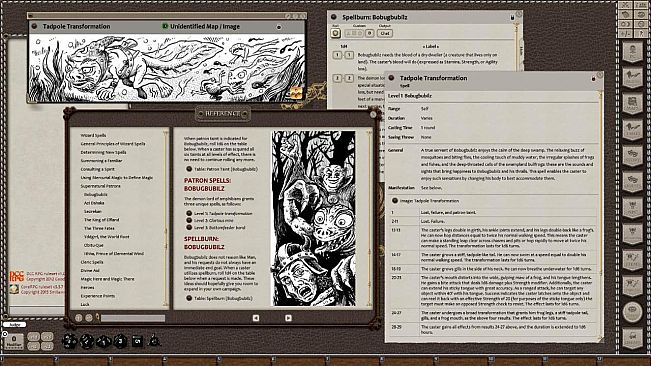Click the Modifier box on desktop
The height and width of the screenshot is (366, 651).
pos(14,341)
